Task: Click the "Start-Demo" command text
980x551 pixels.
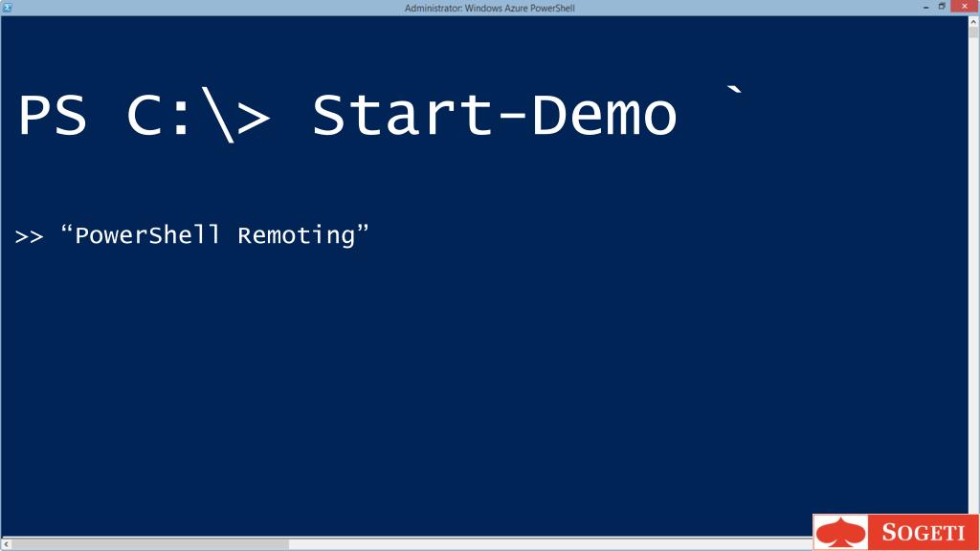Action: [x=495, y=115]
